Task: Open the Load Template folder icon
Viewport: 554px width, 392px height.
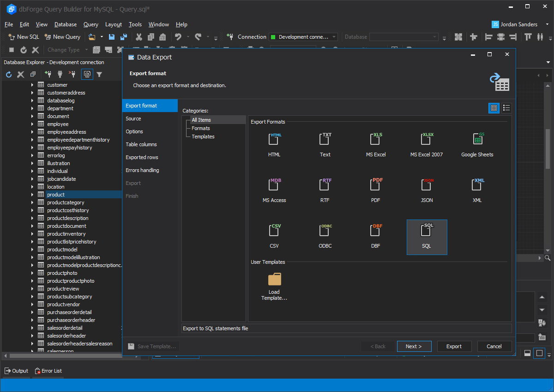Action: click(274, 279)
